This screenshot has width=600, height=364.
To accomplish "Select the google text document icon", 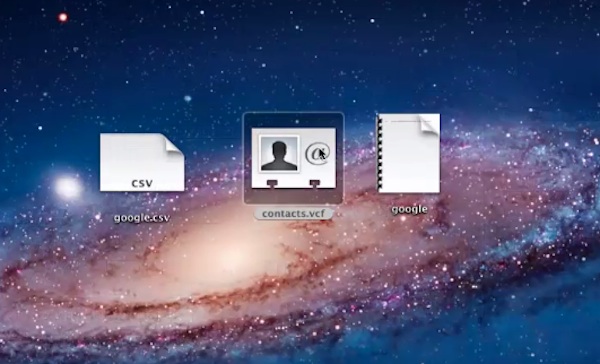I will pyautogui.click(x=409, y=153).
